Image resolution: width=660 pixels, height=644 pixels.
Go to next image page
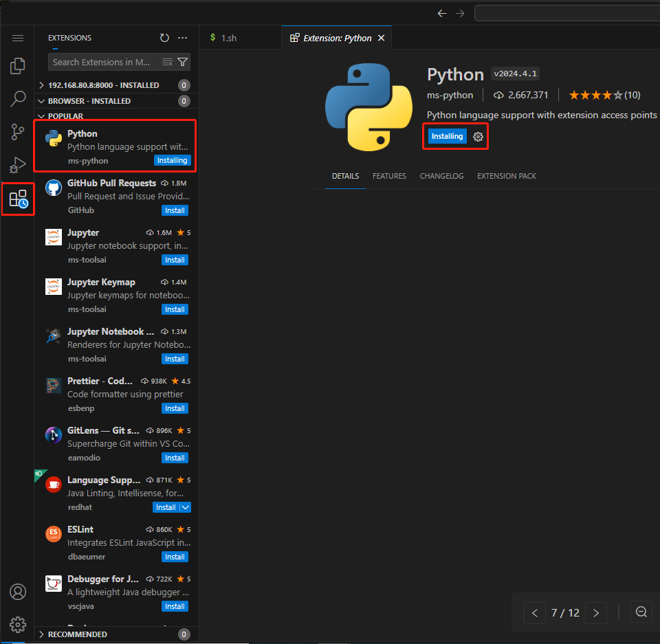(x=596, y=613)
